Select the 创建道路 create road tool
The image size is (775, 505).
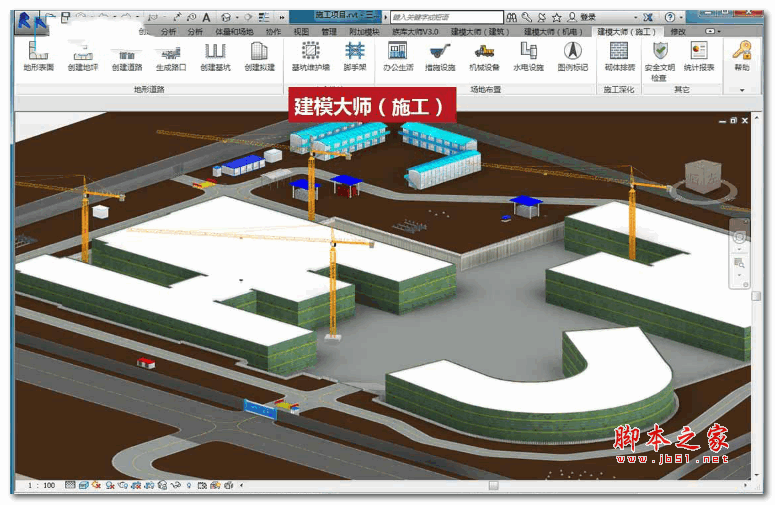[127, 57]
